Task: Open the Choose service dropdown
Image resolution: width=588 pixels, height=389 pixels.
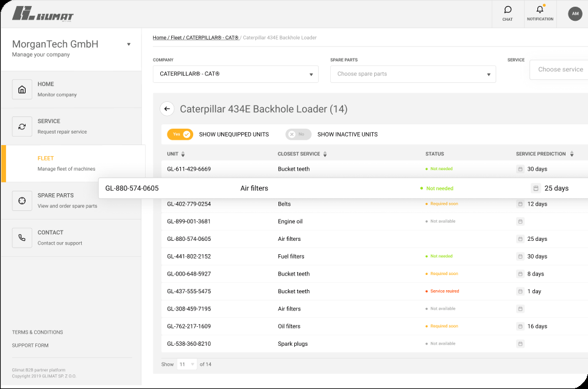Action: coord(559,70)
